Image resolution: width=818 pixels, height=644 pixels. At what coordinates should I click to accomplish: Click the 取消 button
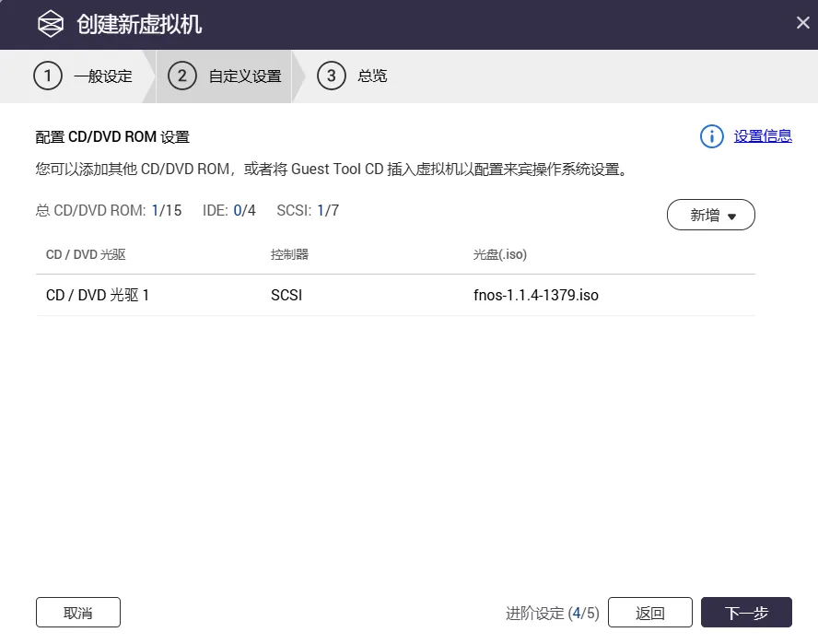78,612
